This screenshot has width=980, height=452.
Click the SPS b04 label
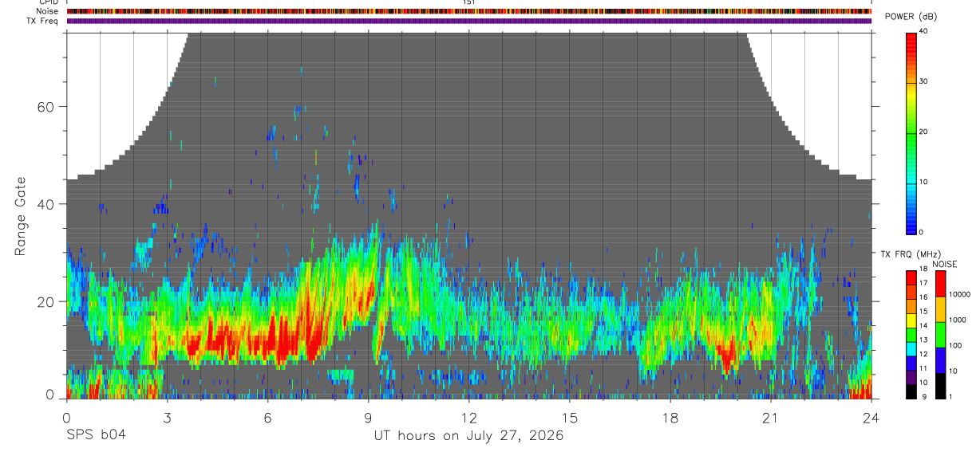(96, 435)
